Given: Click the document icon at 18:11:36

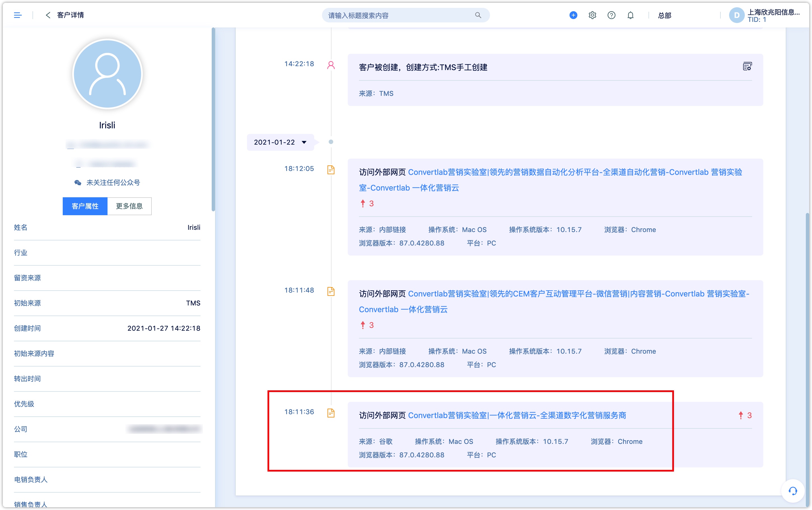Looking at the screenshot, I should coord(331,413).
